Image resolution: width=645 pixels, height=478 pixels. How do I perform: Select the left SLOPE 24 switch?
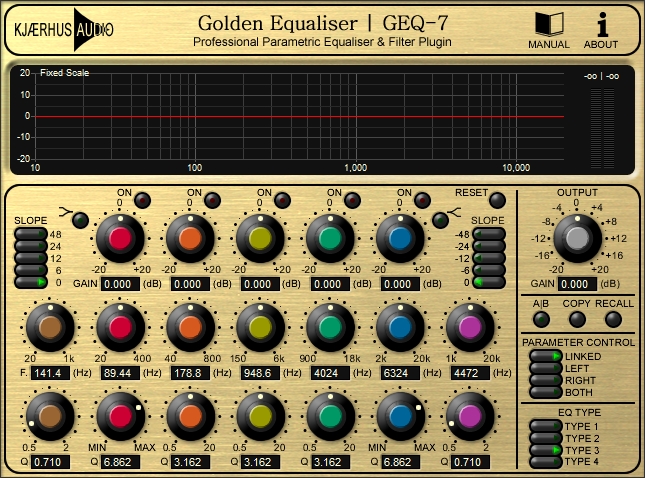tap(31, 246)
